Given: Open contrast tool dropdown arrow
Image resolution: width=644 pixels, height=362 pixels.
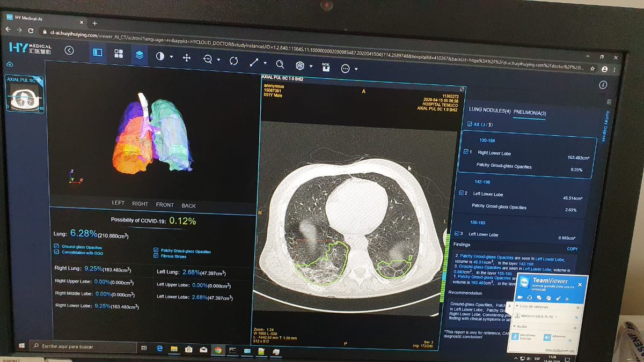Looking at the screenshot, I should pyautogui.click(x=171, y=57).
